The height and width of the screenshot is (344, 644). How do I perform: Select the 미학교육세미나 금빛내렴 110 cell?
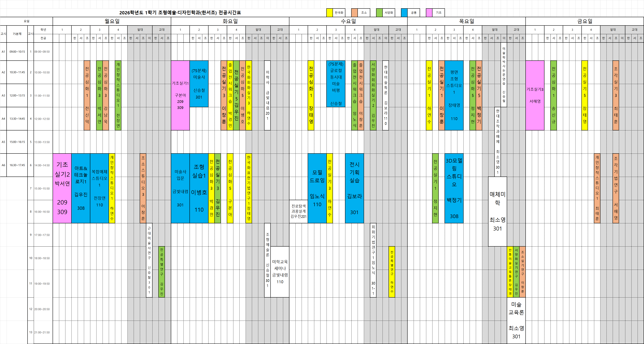pyautogui.click(x=280, y=272)
